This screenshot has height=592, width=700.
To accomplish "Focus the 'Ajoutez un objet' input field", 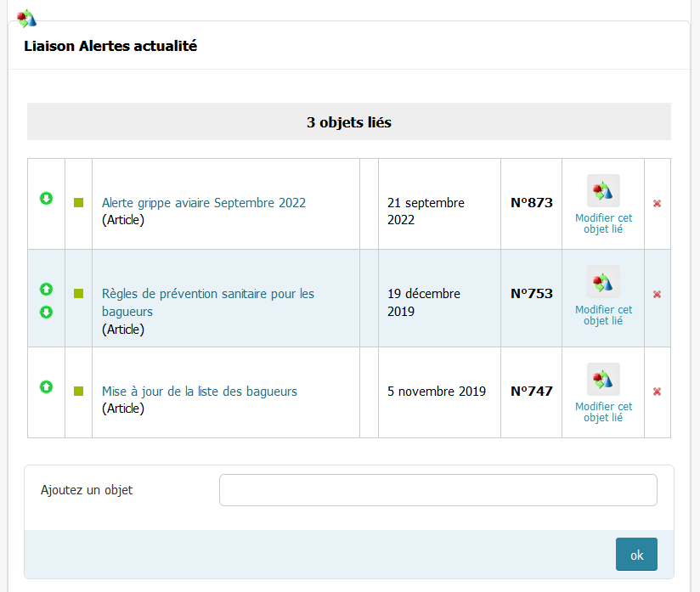I will point(437,490).
